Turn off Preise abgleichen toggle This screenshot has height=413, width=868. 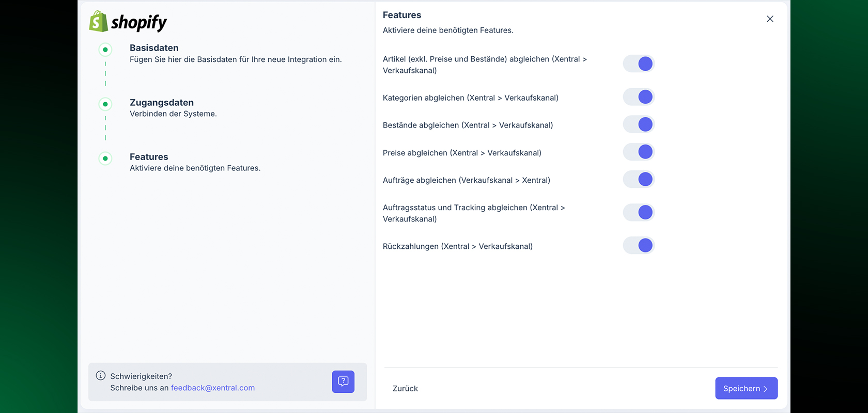click(639, 152)
